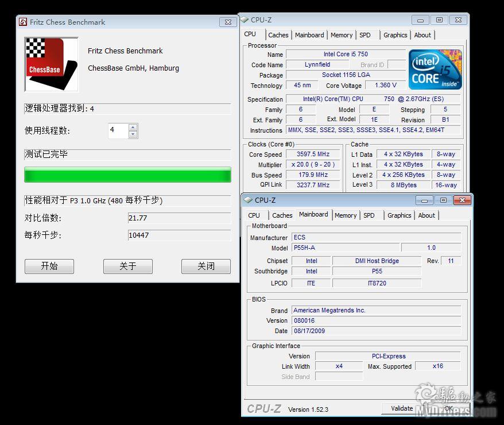Click the Fritz Chess Benchmark title bar icon
Image resolution: width=504 pixels, height=425 pixels.
23,22
